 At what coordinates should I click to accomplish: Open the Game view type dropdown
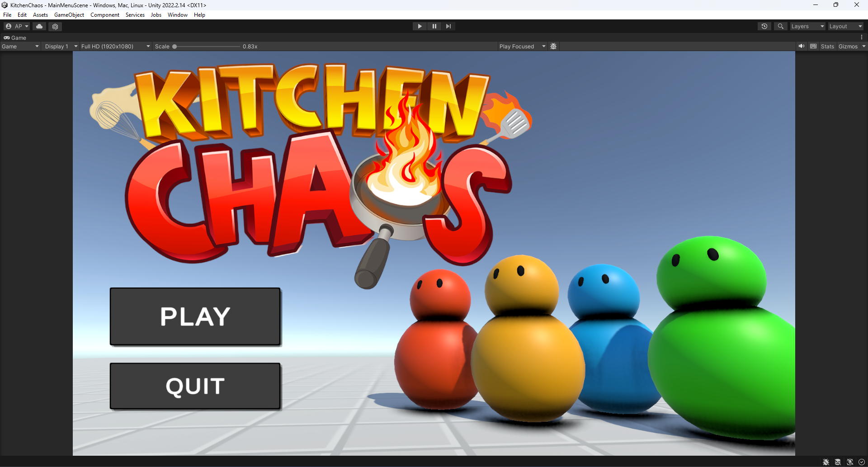click(x=20, y=46)
